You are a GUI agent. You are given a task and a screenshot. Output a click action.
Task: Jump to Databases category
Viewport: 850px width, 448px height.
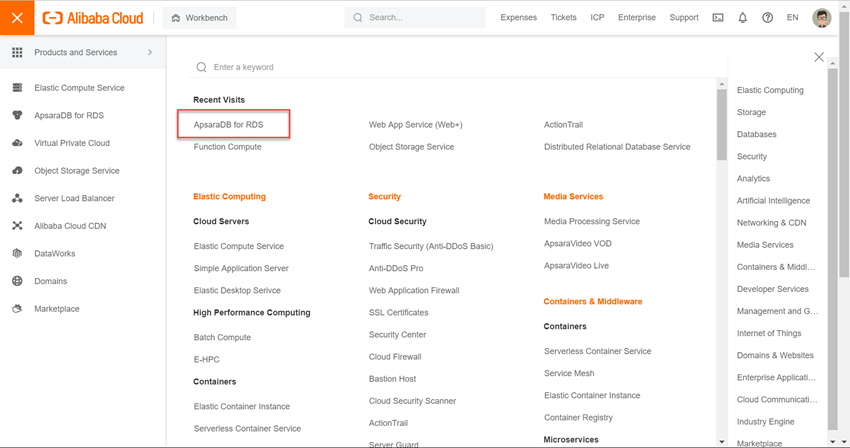pyautogui.click(x=756, y=135)
